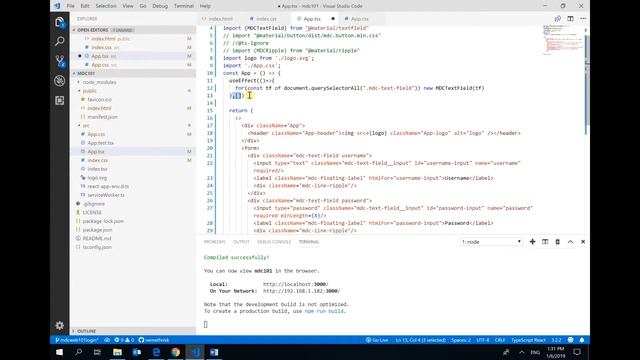The width and height of the screenshot is (640, 360).
Task: Collapse the src folder
Action: pyautogui.click(x=86, y=125)
